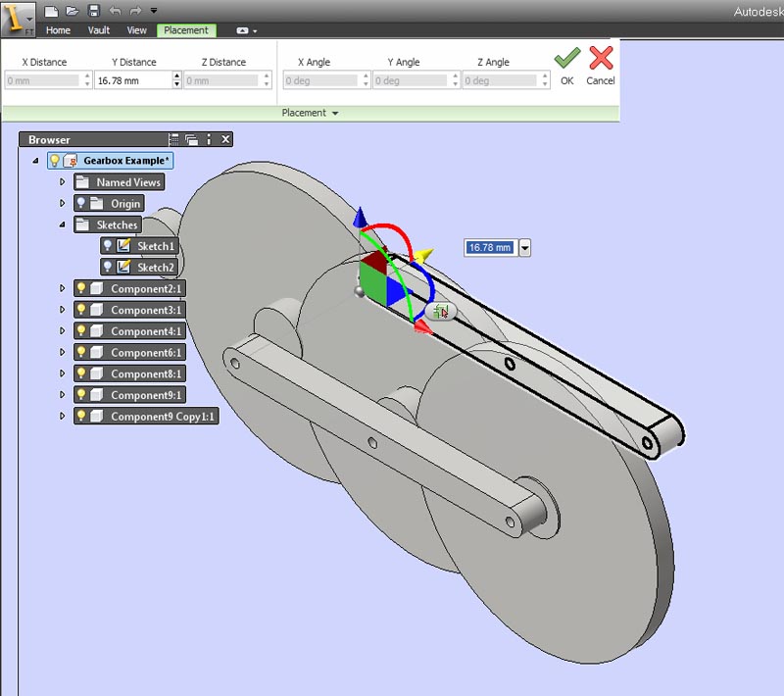Close the Browser panel

[226, 139]
